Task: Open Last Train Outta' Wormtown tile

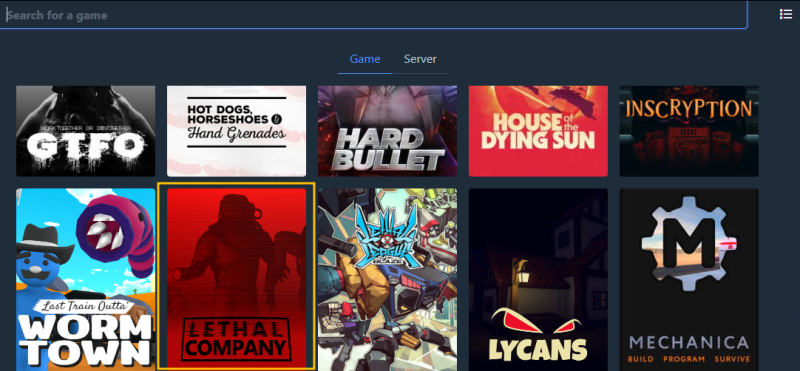Action: click(x=86, y=280)
